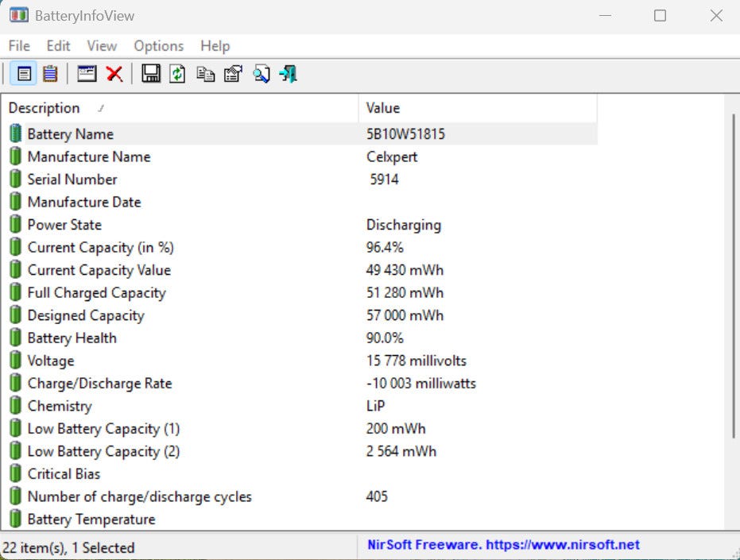Click the Exit toolbar icon

tap(288, 74)
